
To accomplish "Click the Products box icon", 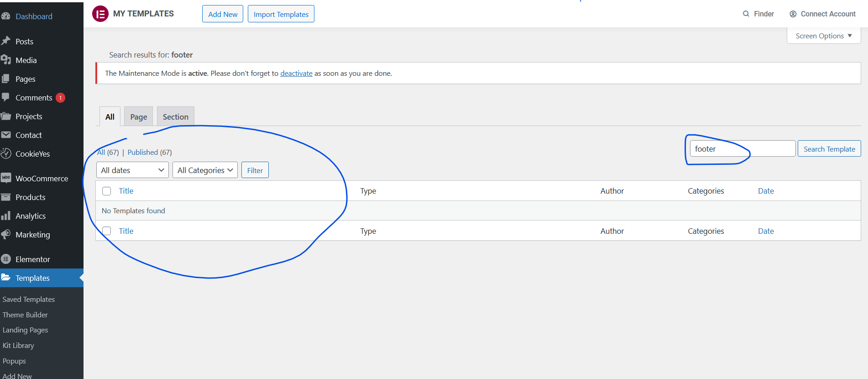I will coord(5,197).
